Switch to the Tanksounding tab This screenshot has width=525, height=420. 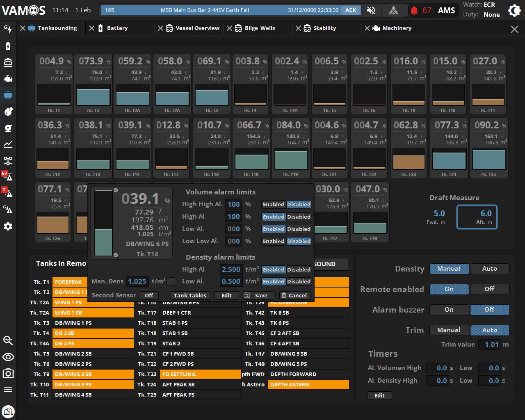[57, 28]
